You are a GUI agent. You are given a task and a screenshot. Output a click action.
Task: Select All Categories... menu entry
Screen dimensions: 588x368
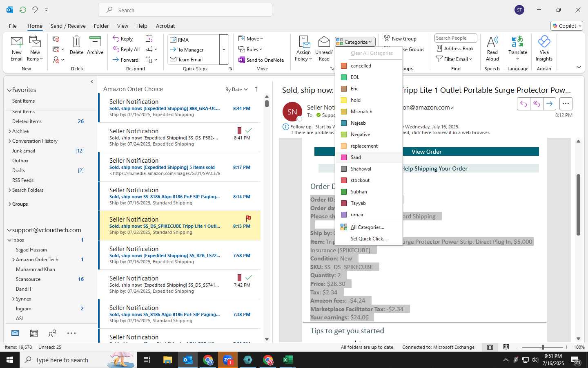[x=369, y=227]
